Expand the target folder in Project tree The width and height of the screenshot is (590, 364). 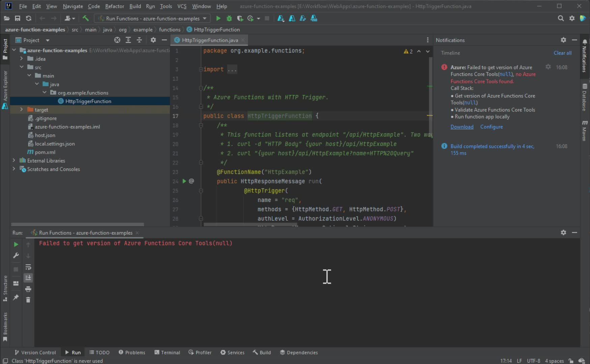(x=21, y=110)
